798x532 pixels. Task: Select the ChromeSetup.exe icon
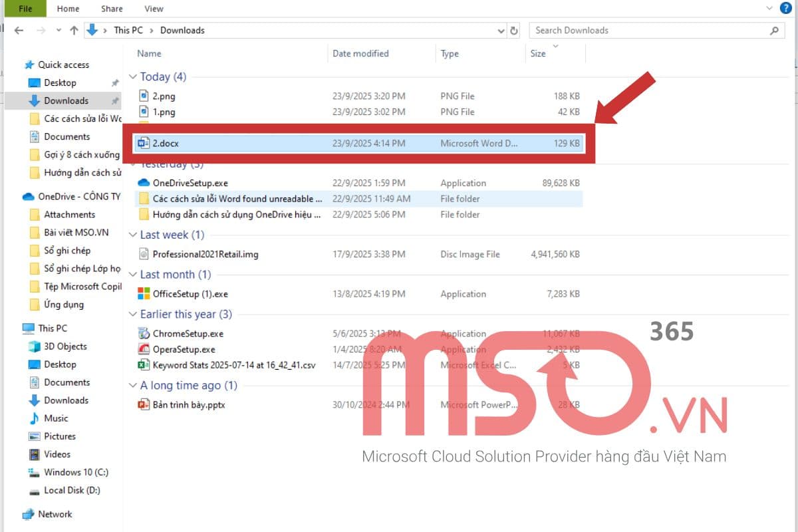click(x=144, y=333)
